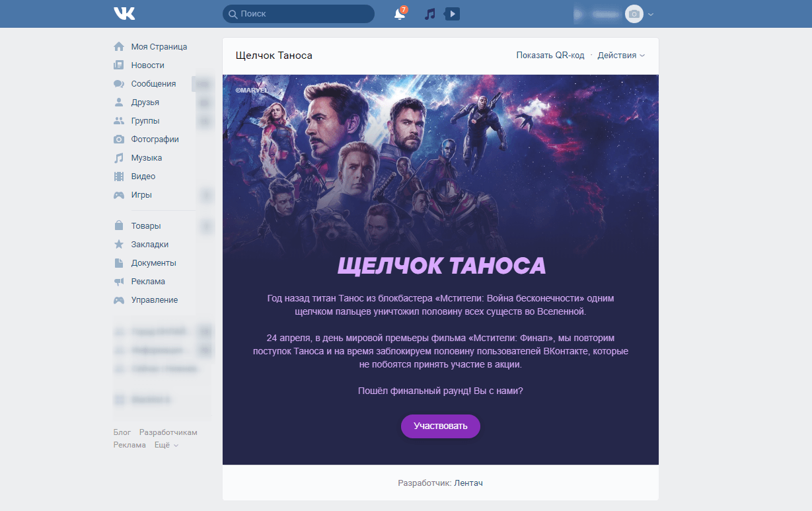Viewport: 812px width, 511px height.
Task: Open the music note player icon
Action: tap(430, 14)
